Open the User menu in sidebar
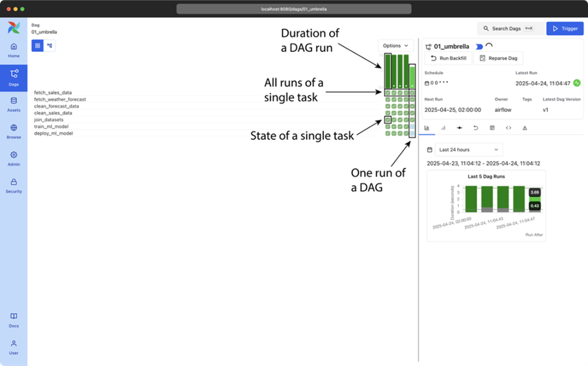Image resolution: width=588 pixels, height=366 pixels. click(13, 347)
